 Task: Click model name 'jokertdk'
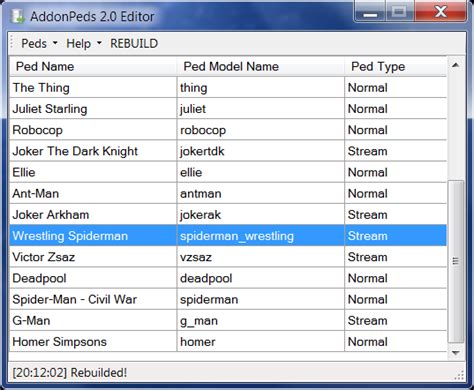point(202,151)
